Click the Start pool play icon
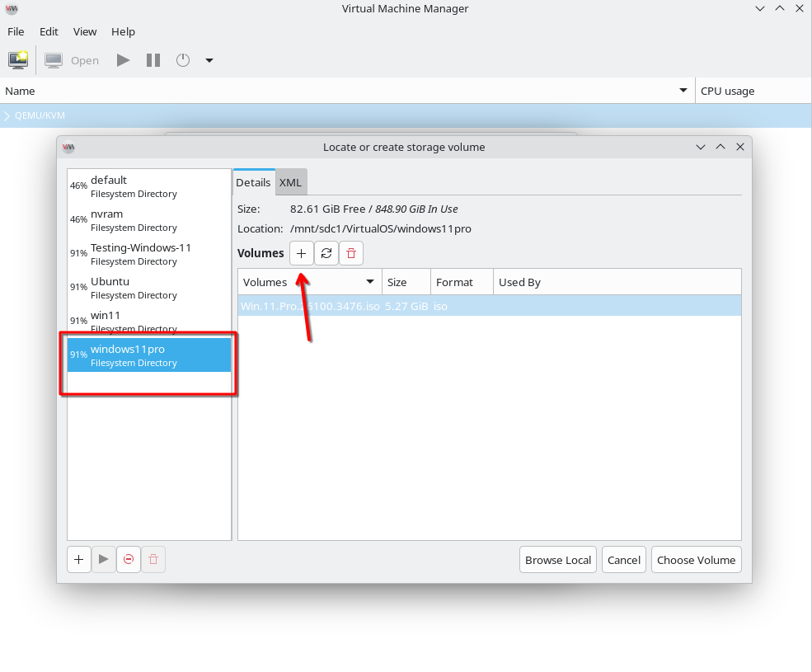The image size is (812, 672). pos(104,560)
